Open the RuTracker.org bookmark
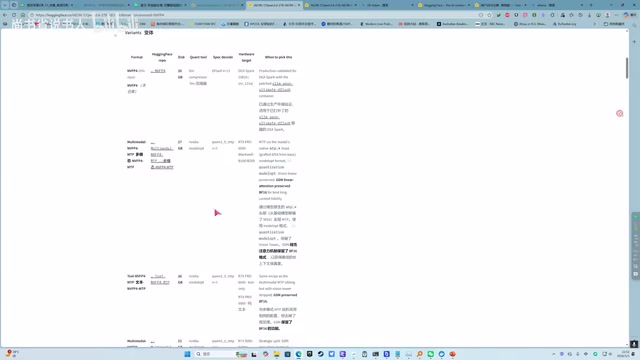The height and width of the screenshot is (360, 640). point(564,24)
